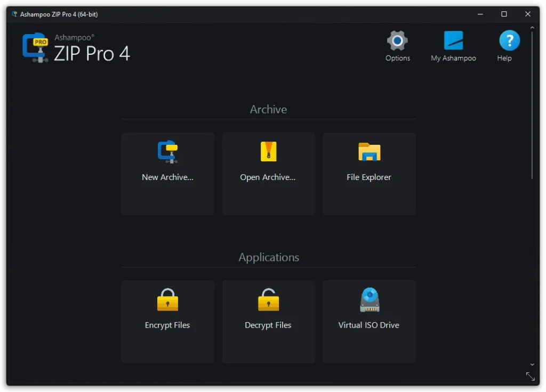Click the vertical scrollbar thumb
Image resolution: width=546 pixels, height=392 pixels.
point(532,105)
